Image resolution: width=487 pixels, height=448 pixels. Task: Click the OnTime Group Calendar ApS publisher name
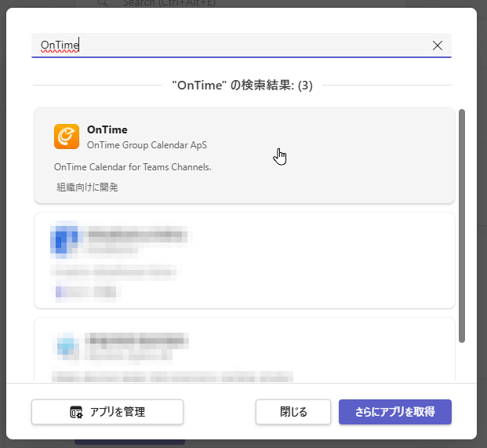click(x=147, y=145)
